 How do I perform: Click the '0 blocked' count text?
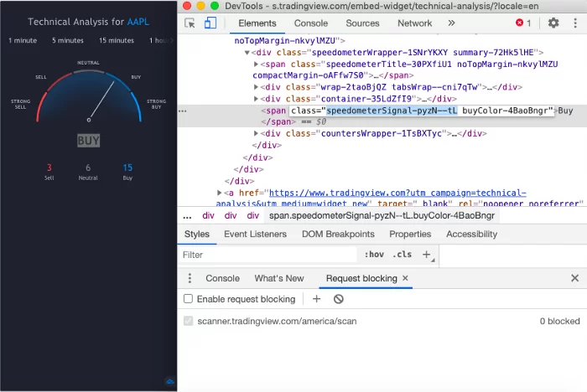559,321
